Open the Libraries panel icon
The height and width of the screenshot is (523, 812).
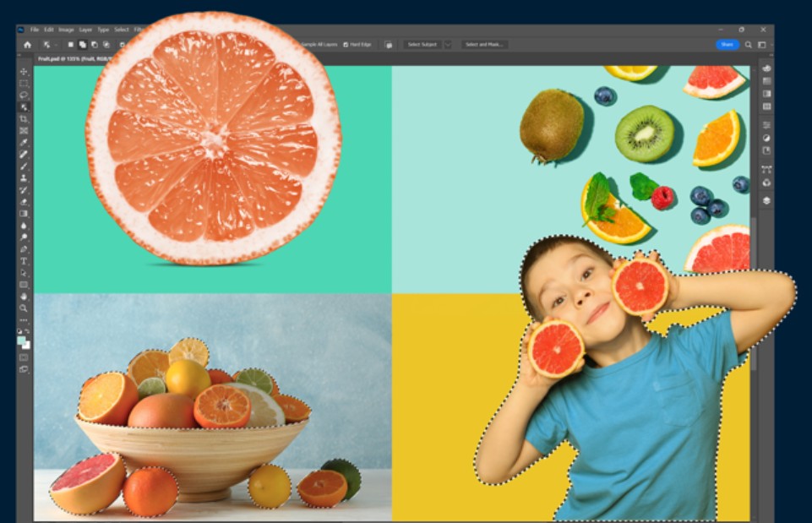(x=766, y=150)
